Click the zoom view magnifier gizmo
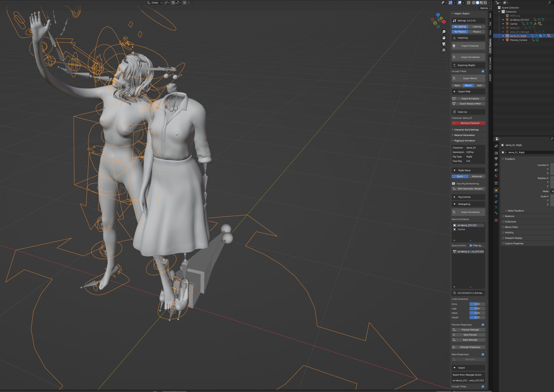Viewport: 554px width, 392px height. tap(444, 32)
